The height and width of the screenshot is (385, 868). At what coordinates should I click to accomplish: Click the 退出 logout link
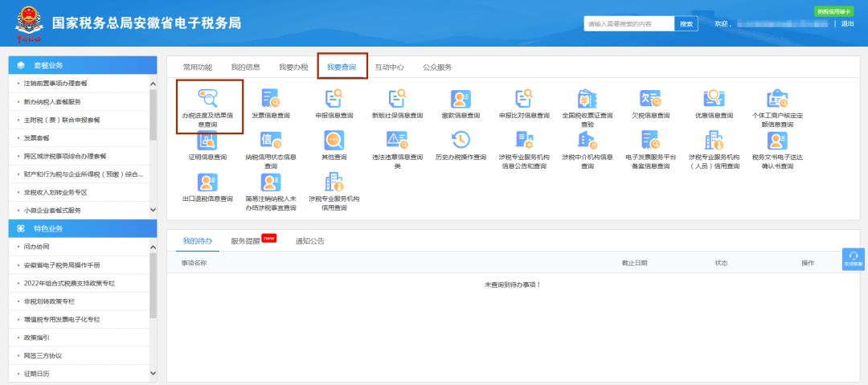coord(848,24)
